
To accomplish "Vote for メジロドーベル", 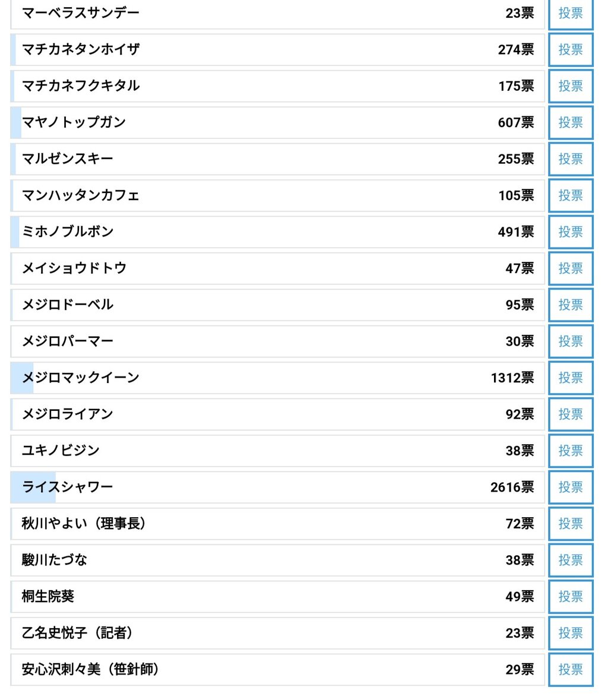I will click(570, 305).
